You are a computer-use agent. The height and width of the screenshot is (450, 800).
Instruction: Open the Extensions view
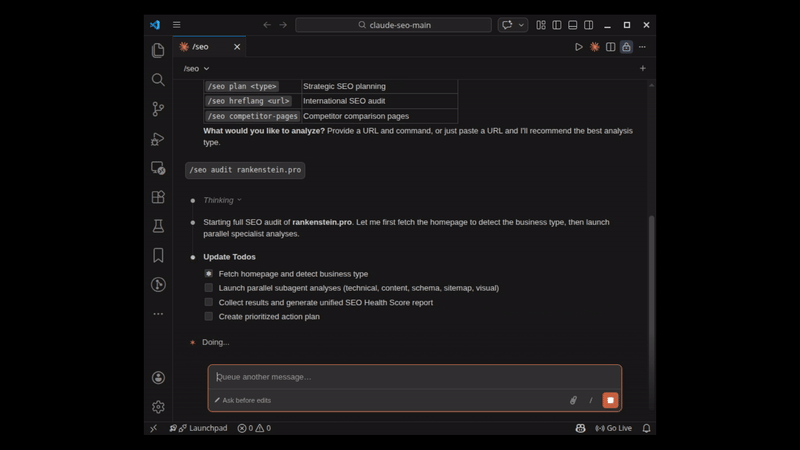click(158, 197)
